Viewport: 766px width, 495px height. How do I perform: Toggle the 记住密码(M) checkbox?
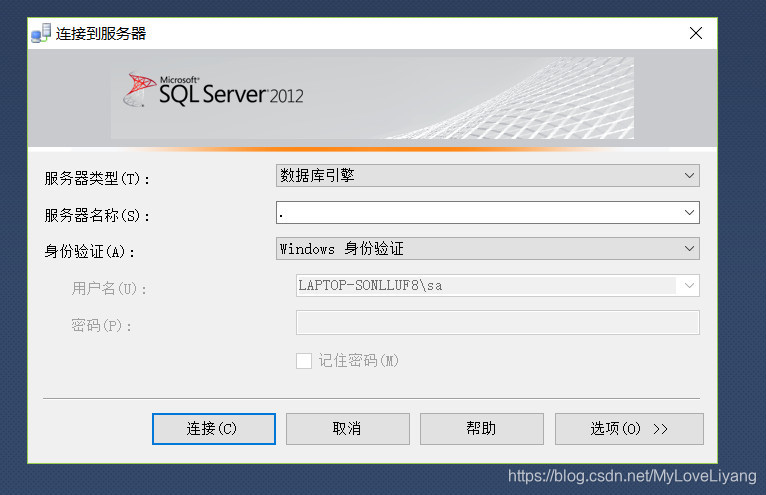[x=304, y=361]
